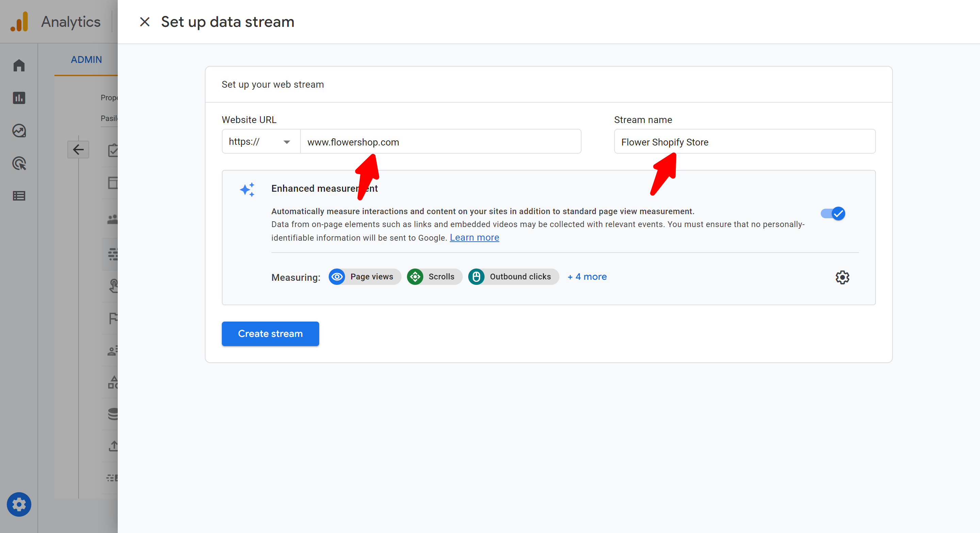Click the Create stream button
Image resolution: width=980 pixels, height=533 pixels.
270,333
